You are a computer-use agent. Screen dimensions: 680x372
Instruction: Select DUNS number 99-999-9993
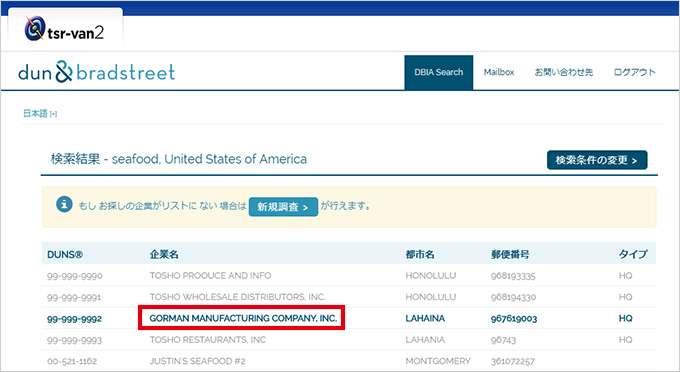tap(74, 340)
